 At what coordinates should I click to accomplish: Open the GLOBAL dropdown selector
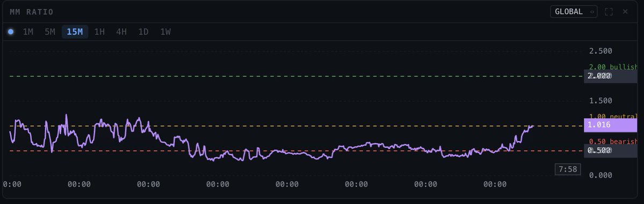pos(574,11)
